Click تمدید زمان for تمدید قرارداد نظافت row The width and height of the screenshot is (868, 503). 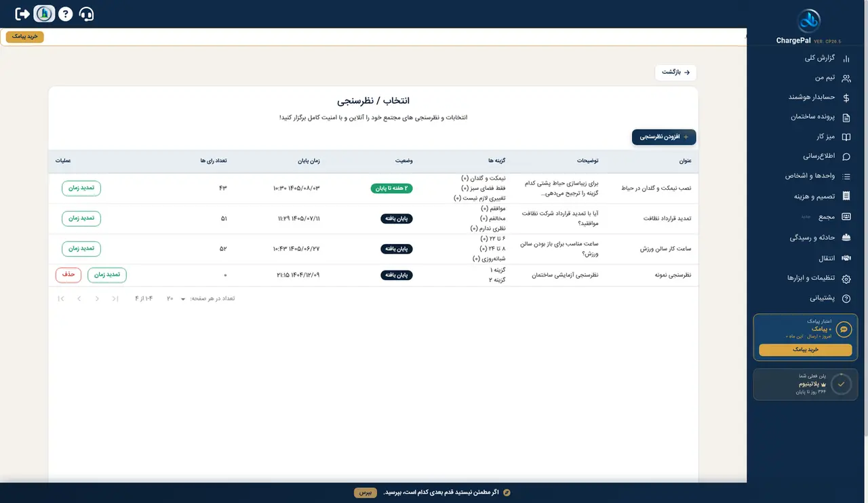click(x=81, y=218)
